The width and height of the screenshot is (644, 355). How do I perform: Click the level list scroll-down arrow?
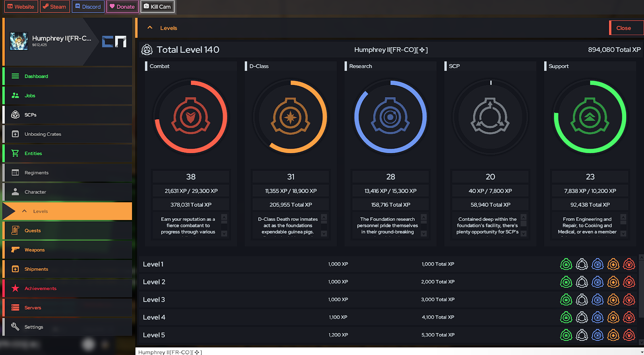(x=642, y=342)
